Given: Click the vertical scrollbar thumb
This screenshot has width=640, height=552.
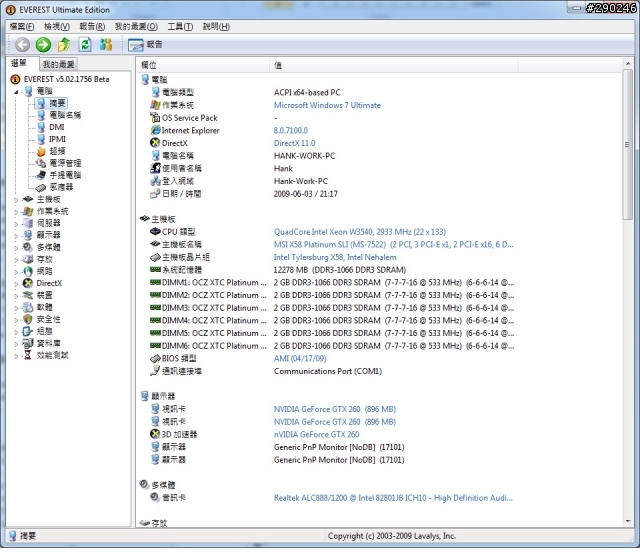Looking at the screenshot, I should (x=628, y=145).
